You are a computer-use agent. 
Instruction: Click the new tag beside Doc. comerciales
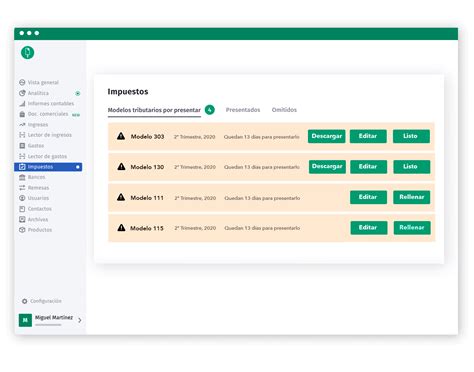coord(76,115)
